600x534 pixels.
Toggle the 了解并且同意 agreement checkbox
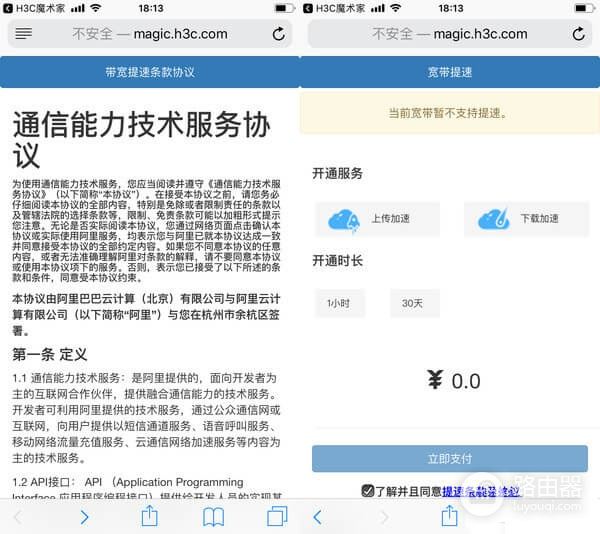[368, 490]
